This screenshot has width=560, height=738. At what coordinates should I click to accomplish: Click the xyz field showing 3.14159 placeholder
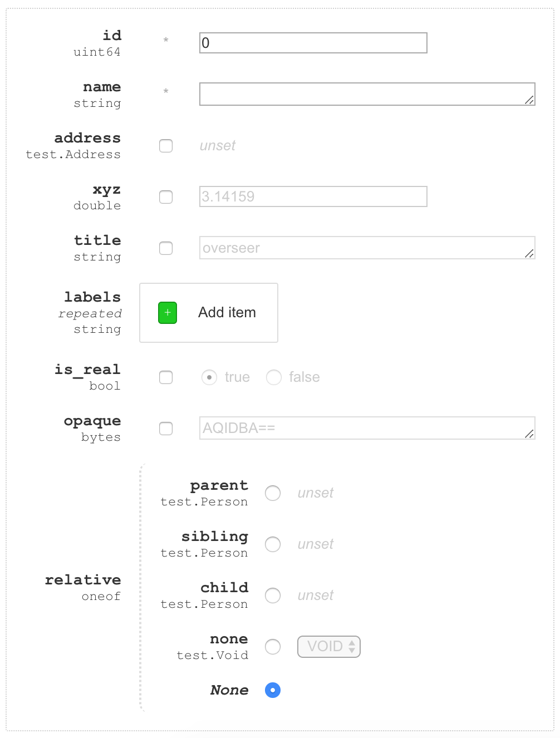tap(313, 196)
